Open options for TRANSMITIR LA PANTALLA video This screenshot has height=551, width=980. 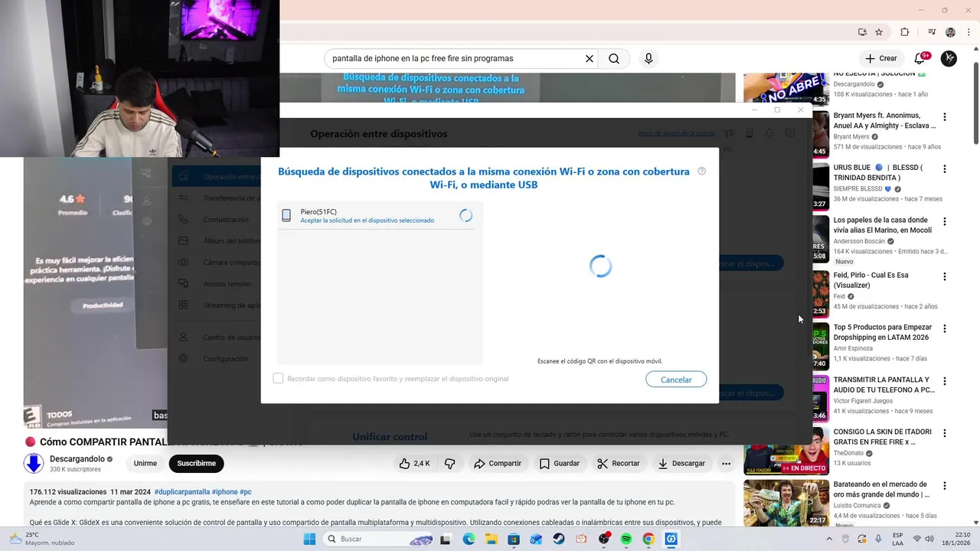944,380
